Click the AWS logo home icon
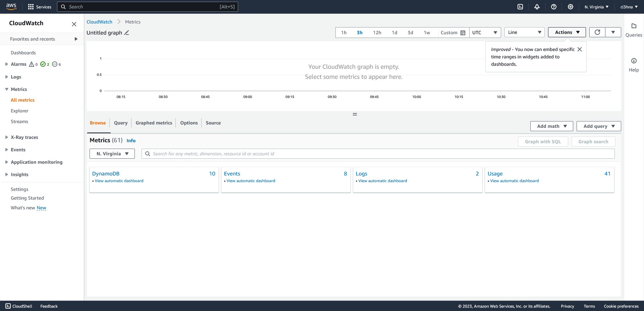Image resolution: width=644 pixels, height=311 pixels. (x=11, y=6)
